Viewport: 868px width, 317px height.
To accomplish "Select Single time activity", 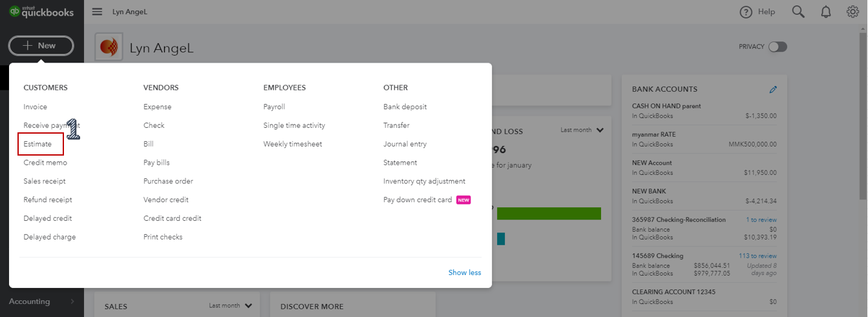I will pos(294,125).
